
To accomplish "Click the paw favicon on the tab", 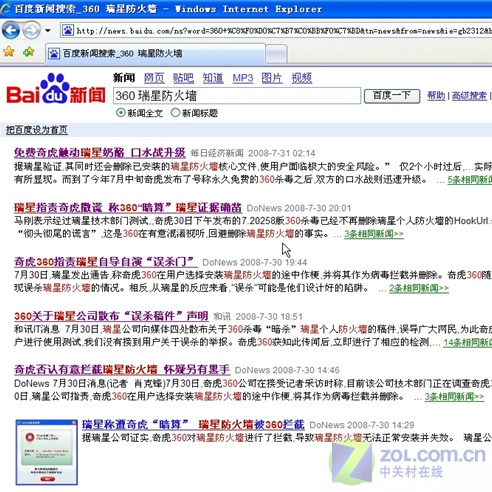I will [54, 53].
